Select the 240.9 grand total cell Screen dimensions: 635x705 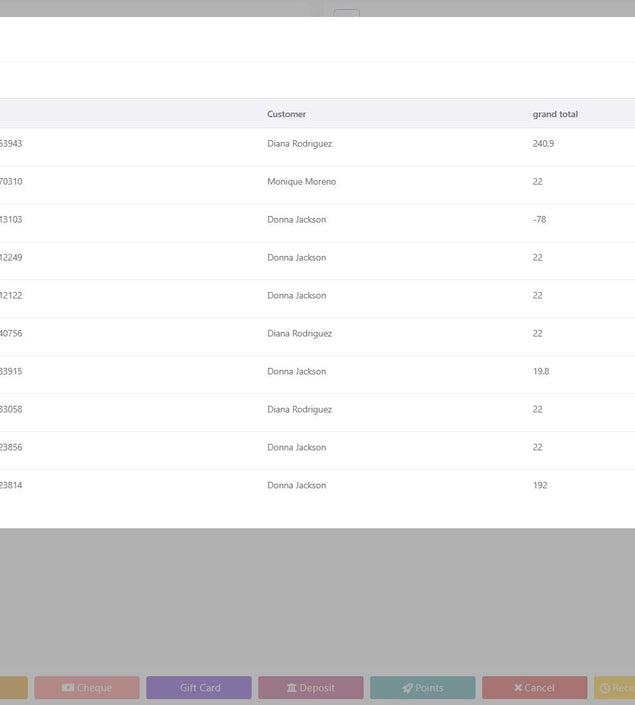click(543, 144)
